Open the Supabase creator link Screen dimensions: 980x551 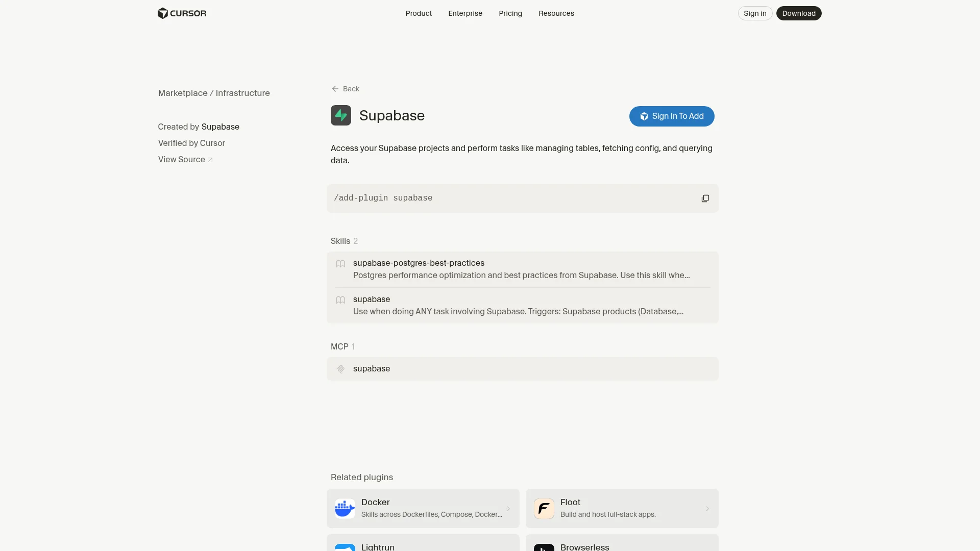(x=220, y=127)
